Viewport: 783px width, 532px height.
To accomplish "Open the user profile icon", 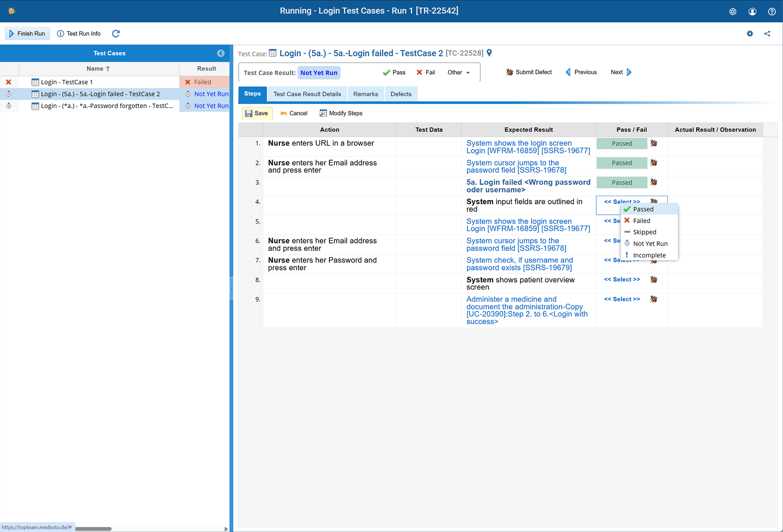I will [x=752, y=11].
